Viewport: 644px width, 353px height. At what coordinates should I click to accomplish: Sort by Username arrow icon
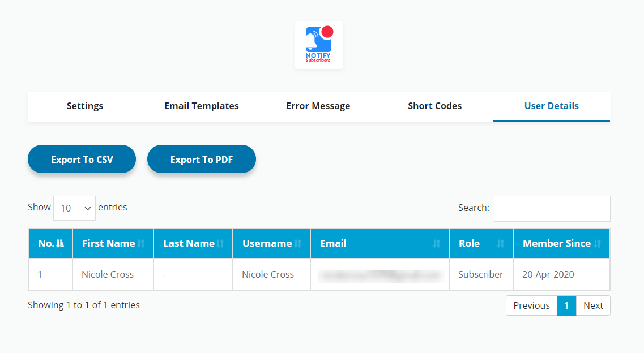pyautogui.click(x=298, y=243)
